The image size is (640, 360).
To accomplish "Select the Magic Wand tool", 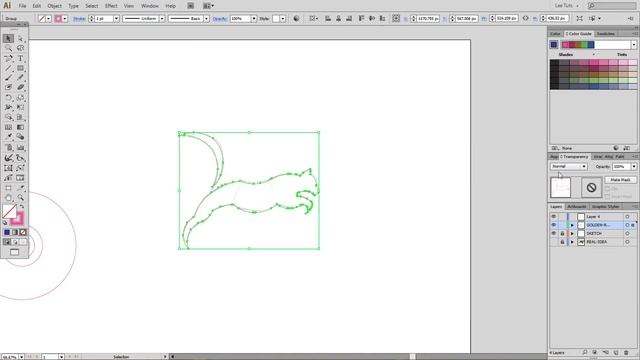I will 9,48.
